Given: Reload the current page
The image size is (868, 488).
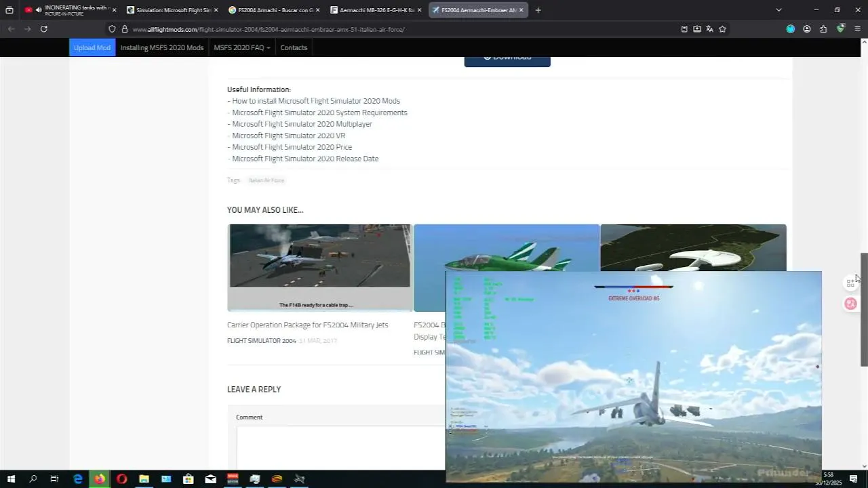Looking at the screenshot, I should [44, 29].
